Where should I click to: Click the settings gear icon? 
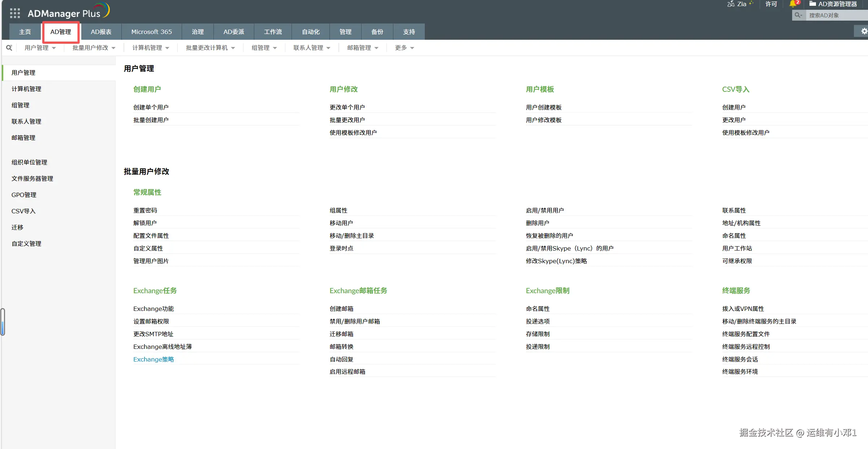click(864, 31)
